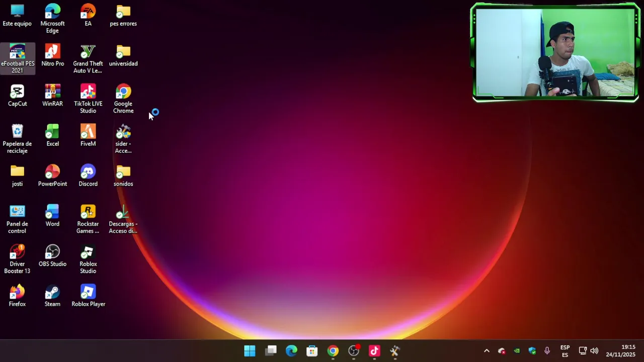Launch OBS Studio from the desktop
This screenshot has height=362, width=644.
point(52,256)
